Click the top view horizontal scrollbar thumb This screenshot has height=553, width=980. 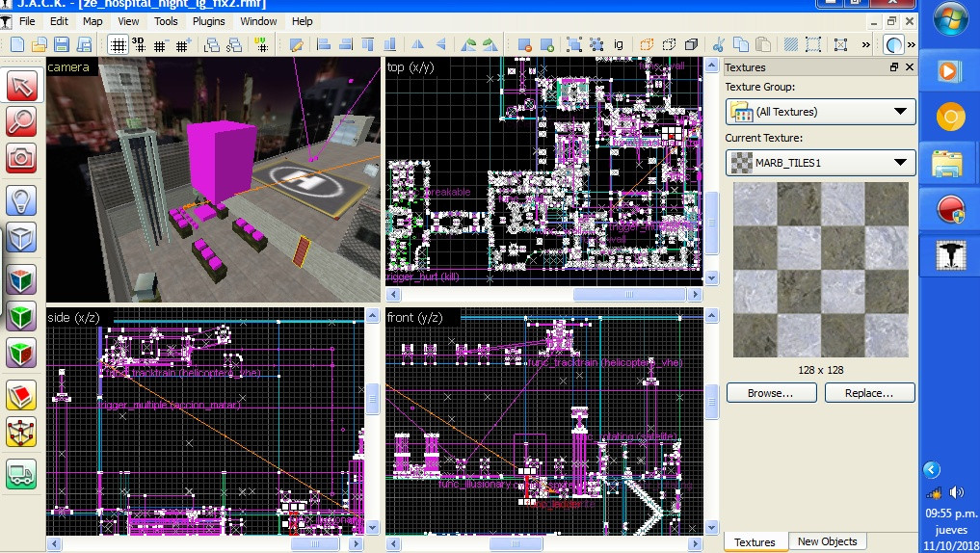tap(630, 294)
